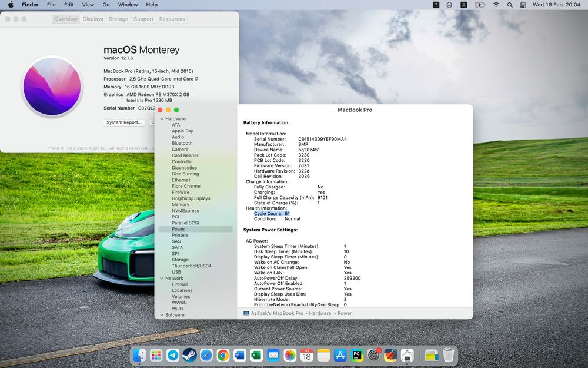
Task: Click the exclamation mark menu bar icon
Action: click(436, 5)
